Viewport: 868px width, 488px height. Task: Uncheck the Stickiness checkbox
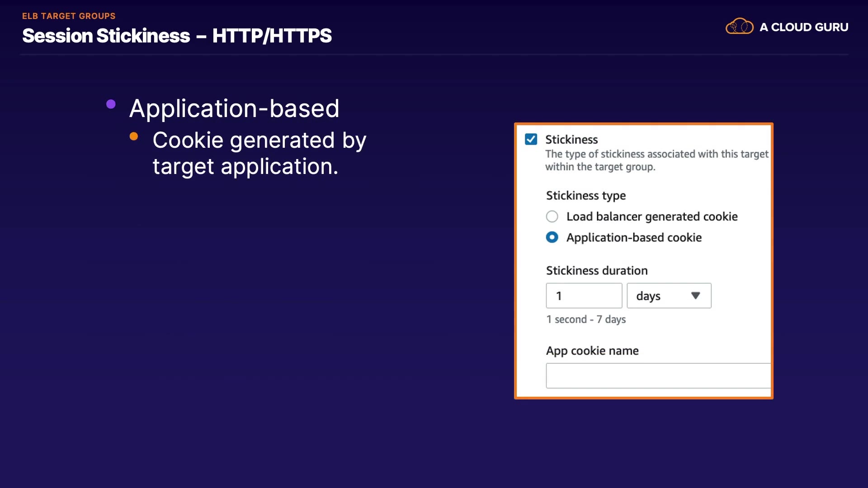[x=531, y=139]
